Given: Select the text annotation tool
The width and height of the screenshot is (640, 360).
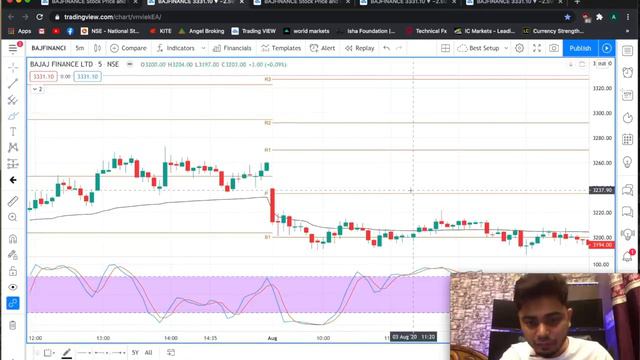Looking at the screenshot, I should coord(13,131).
